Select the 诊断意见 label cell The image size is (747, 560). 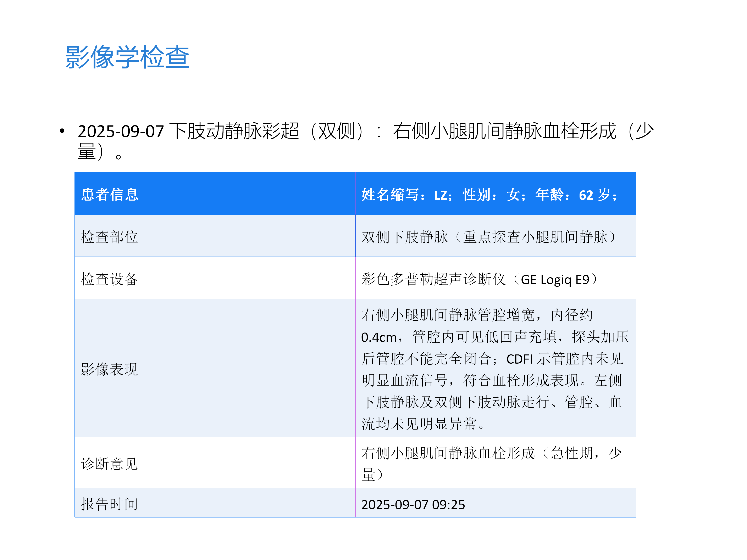[x=109, y=464]
